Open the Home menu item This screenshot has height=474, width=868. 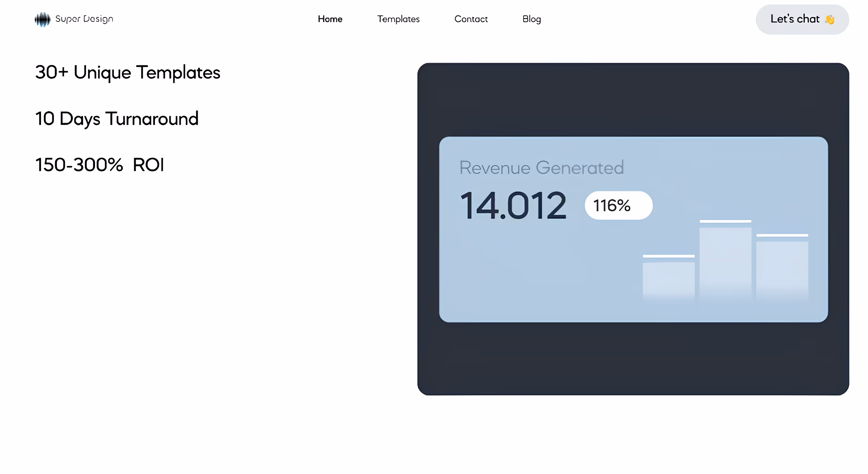[330, 19]
